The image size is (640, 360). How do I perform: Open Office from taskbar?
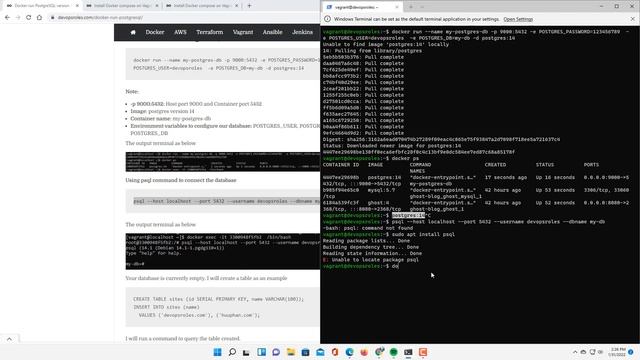[x=335, y=352]
